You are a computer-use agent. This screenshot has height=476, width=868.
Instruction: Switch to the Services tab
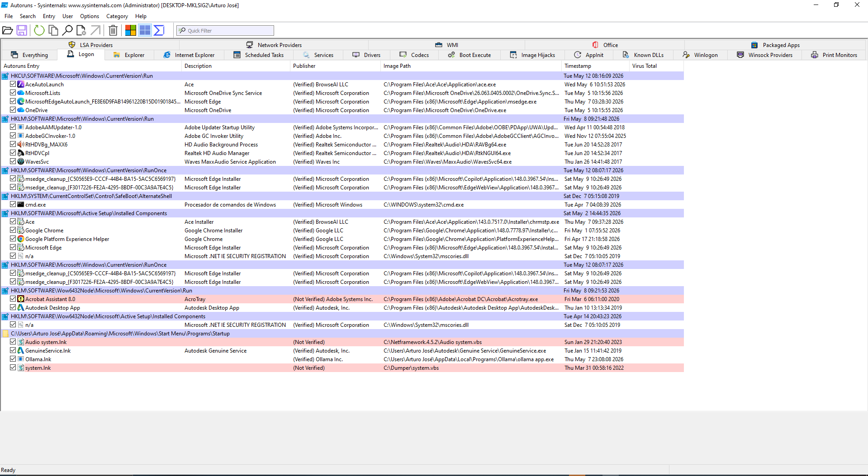pos(318,55)
